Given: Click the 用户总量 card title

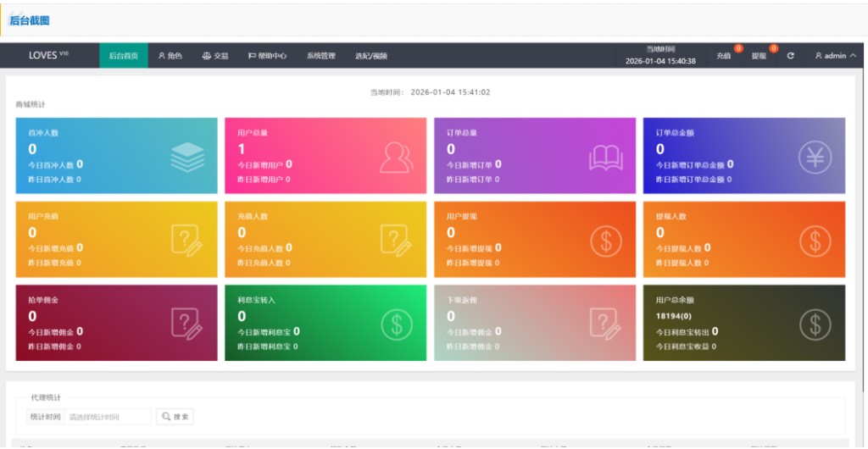Looking at the screenshot, I should pyautogui.click(x=253, y=133).
